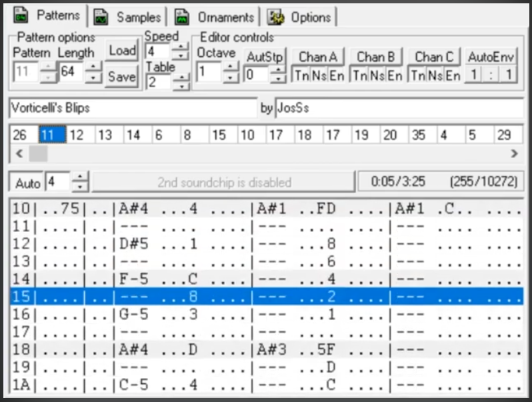Click the Ornaments tab icon
Image resolution: width=532 pixels, height=402 pixels.
click(x=182, y=17)
